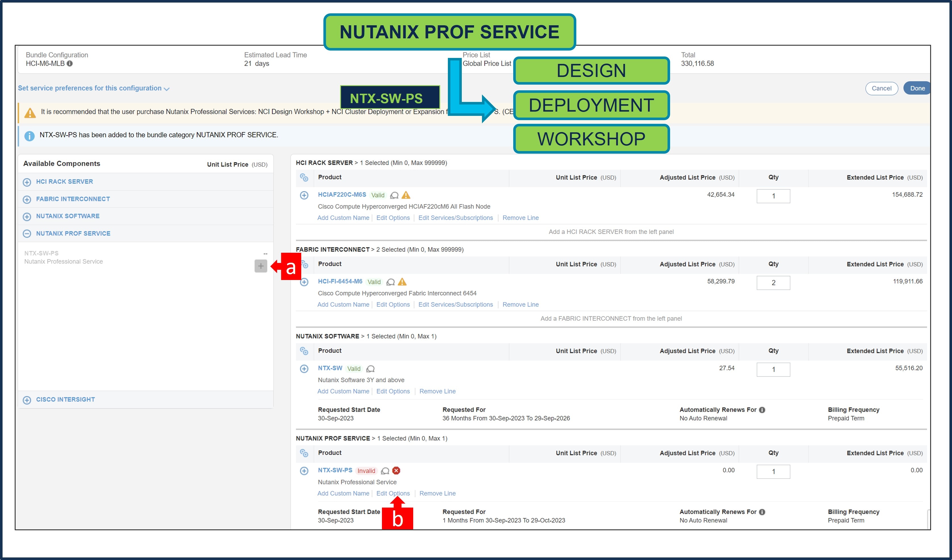
Task: Open NTX-SW product link
Action: (x=330, y=368)
